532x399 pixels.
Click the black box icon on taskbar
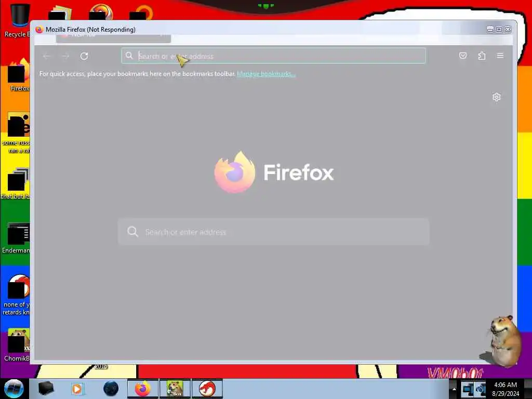tap(46, 389)
